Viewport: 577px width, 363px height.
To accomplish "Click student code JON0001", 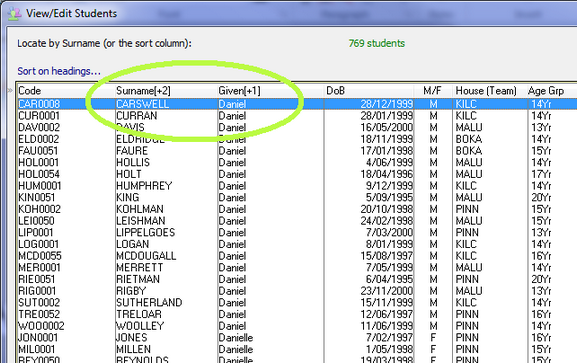I will 38,338.
